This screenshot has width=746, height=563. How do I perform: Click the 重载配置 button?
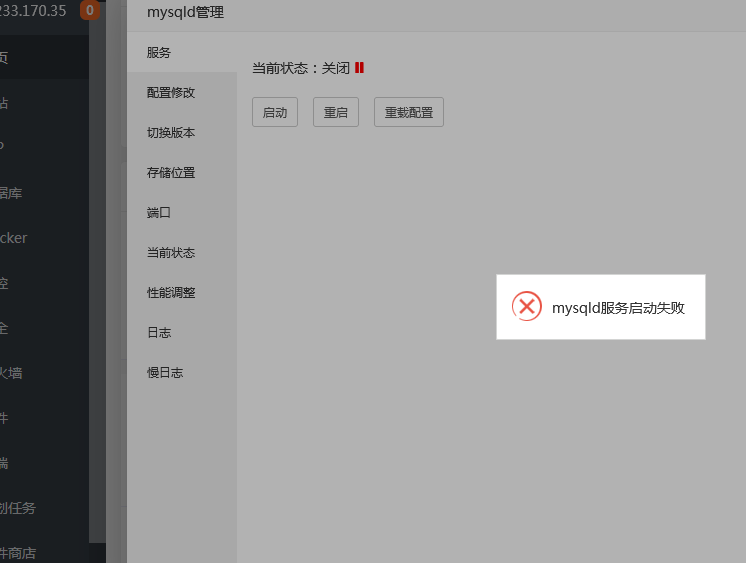[x=408, y=113]
